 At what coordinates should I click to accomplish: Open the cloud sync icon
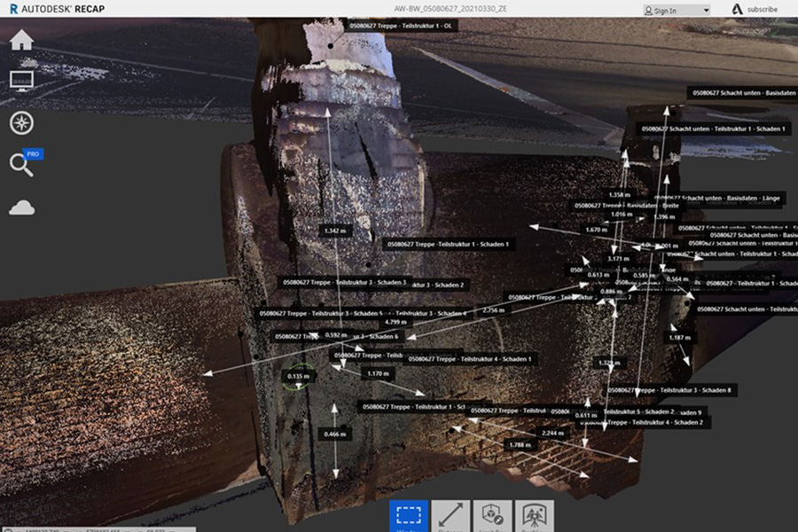coord(21,207)
